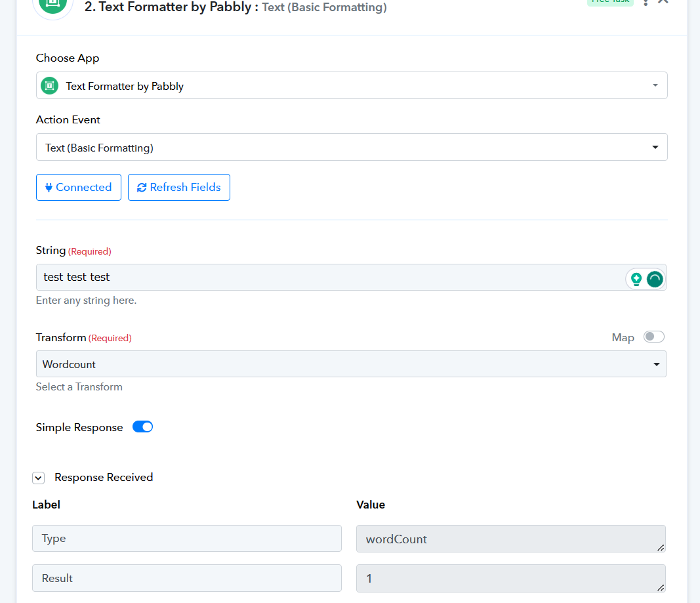Image resolution: width=700 pixels, height=603 pixels.
Task: Open the Choose App dropdown
Action: tap(352, 85)
